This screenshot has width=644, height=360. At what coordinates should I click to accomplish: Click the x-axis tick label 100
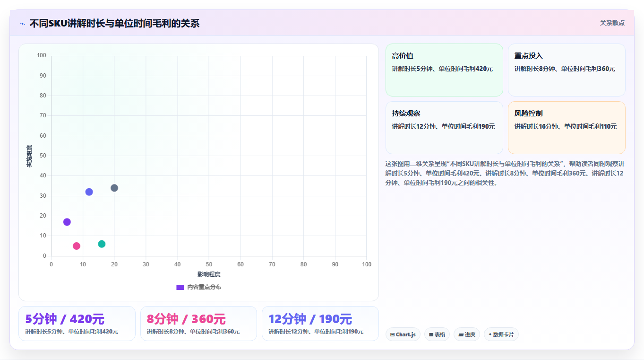pos(367,264)
